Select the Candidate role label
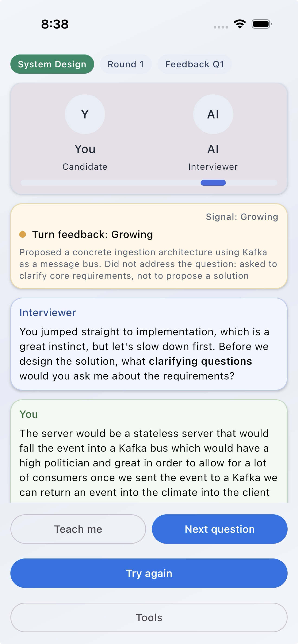The height and width of the screenshot is (644, 298). point(85,166)
